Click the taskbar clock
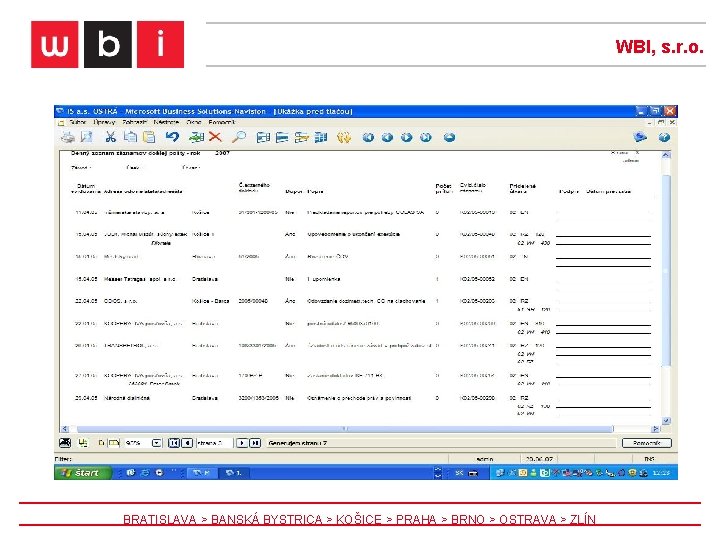This screenshot has height=540, width=720. tap(661, 473)
